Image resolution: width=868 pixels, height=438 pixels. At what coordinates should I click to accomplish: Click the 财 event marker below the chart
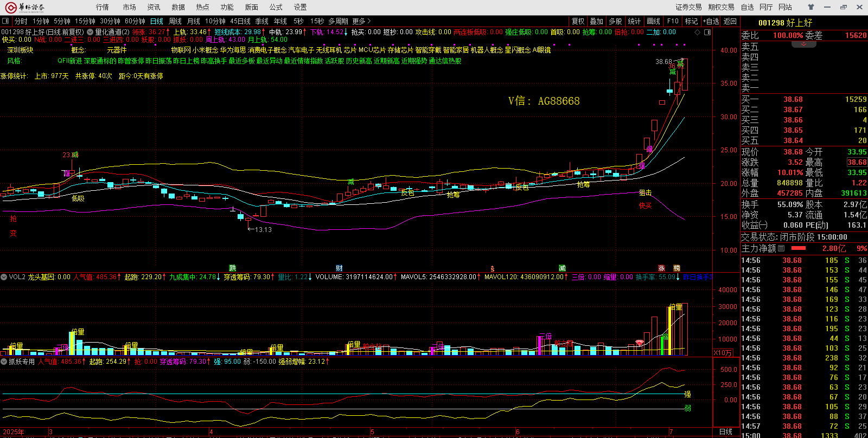(339, 268)
